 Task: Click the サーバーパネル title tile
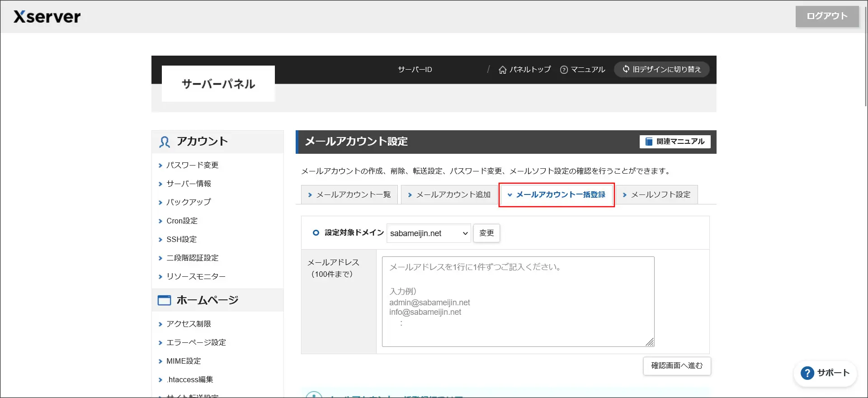[x=218, y=84]
